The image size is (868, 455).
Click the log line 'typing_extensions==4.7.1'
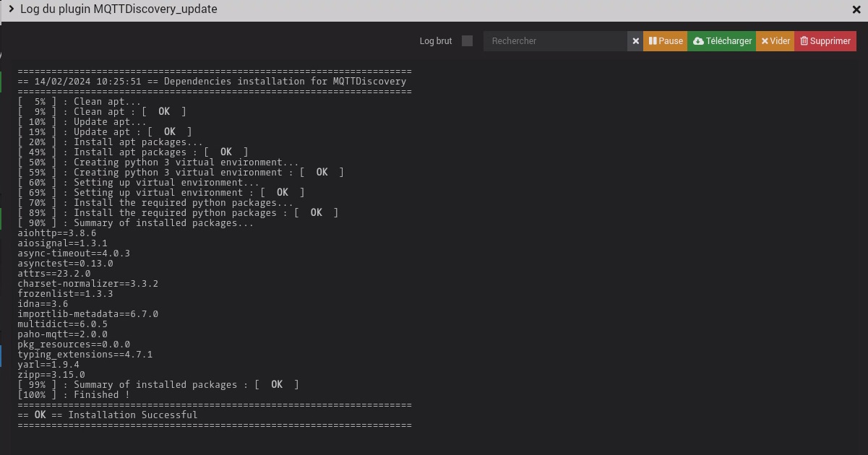click(x=85, y=355)
